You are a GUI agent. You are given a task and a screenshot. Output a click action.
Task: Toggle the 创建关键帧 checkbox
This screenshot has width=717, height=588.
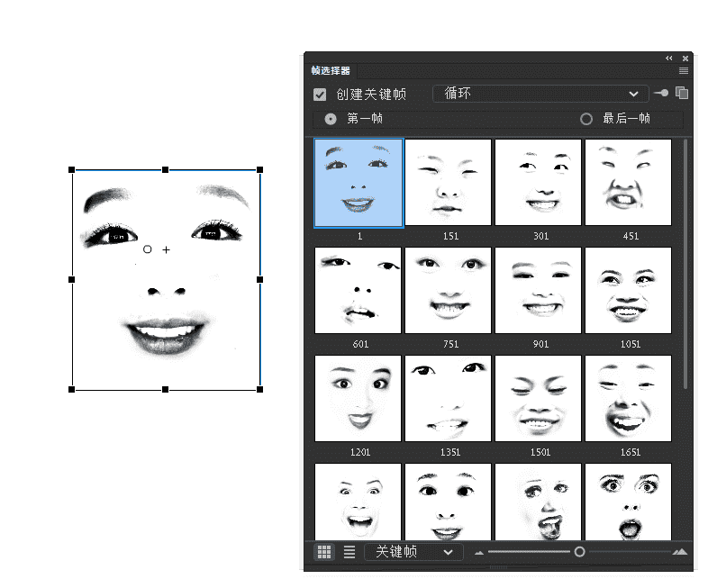320,95
